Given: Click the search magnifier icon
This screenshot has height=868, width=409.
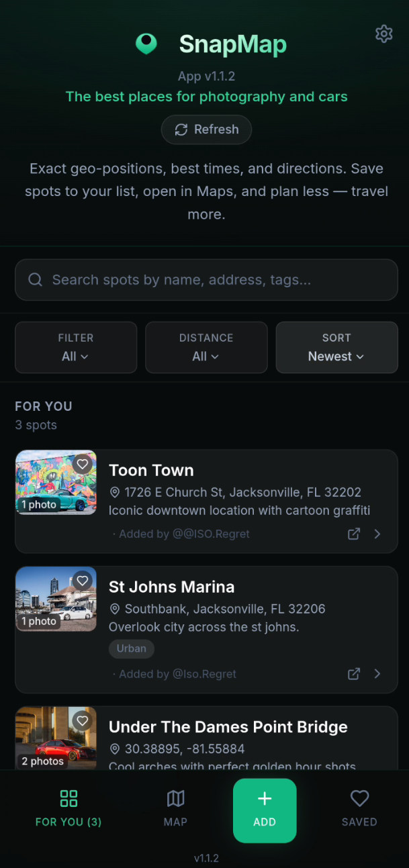Looking at the screenshot, I should tap(35, 279).
